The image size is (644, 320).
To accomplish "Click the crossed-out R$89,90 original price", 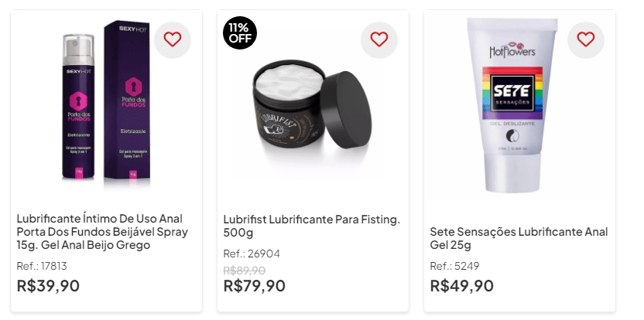I will 245,271.
